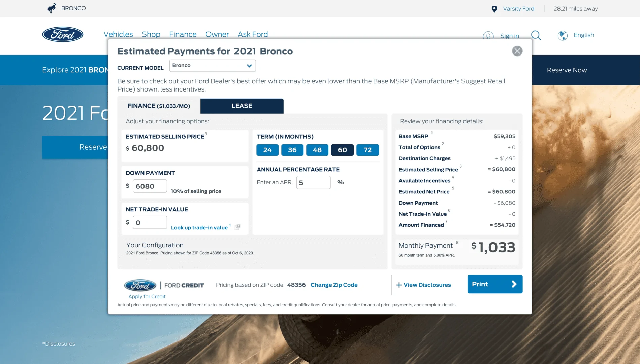The height and width of the screenshot is (364, 640).
Task: Click the Down Payment input field
Action: click(150, 186)
